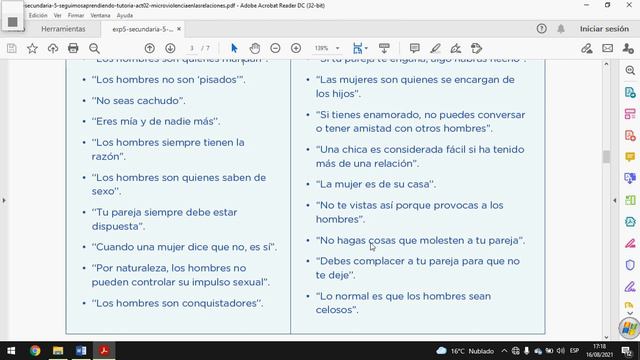Click the scrolling mode icon
This screenshot has width=640, height=360.
[x=384, y=49]
